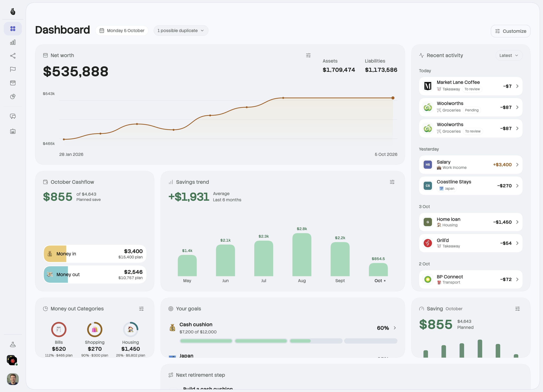Click the Assets value $1,709,474
Viewport: 543px width, 392px height.
pos(339,70)
